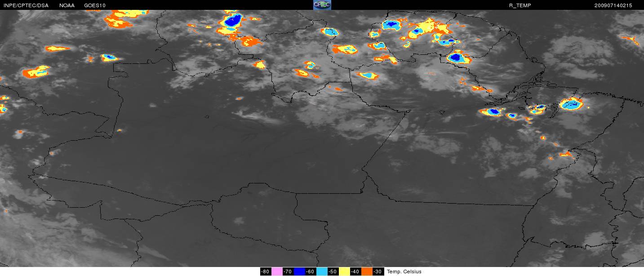Click the GOES10 satellite label

95,5
